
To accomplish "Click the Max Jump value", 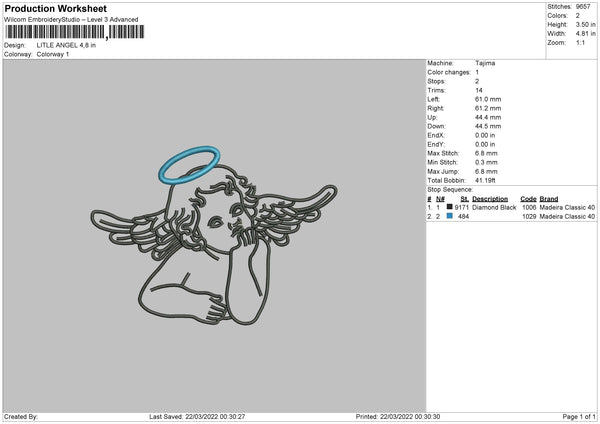I will pos(486,171).
